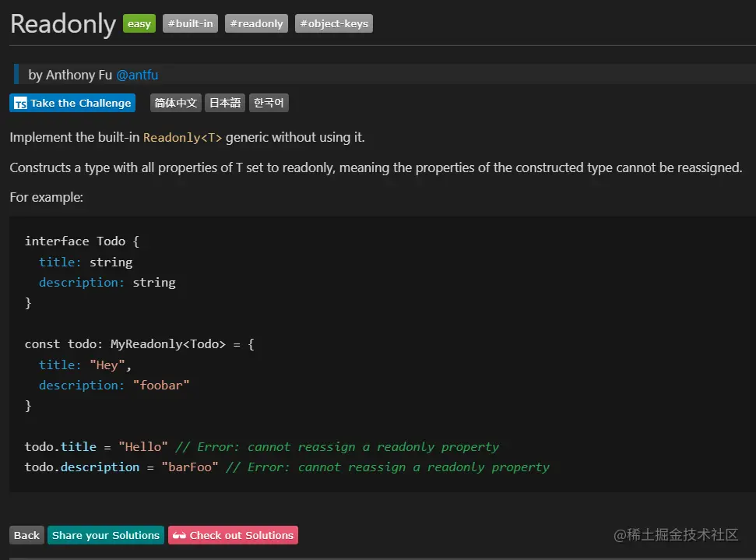The height and width of the screenshot is (560, 756).
Task: Open the 한국어 translation
Action: [x=269, y=103]
